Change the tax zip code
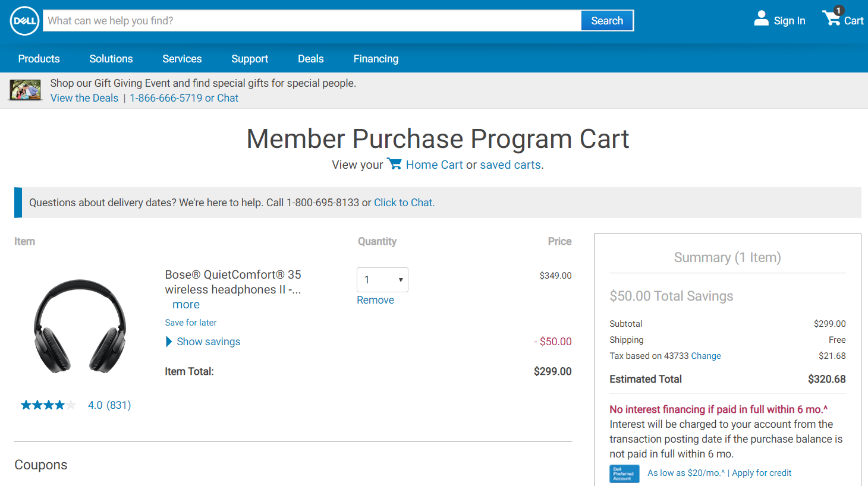This screenshot has height=486, width=868. tap(706, 356)
